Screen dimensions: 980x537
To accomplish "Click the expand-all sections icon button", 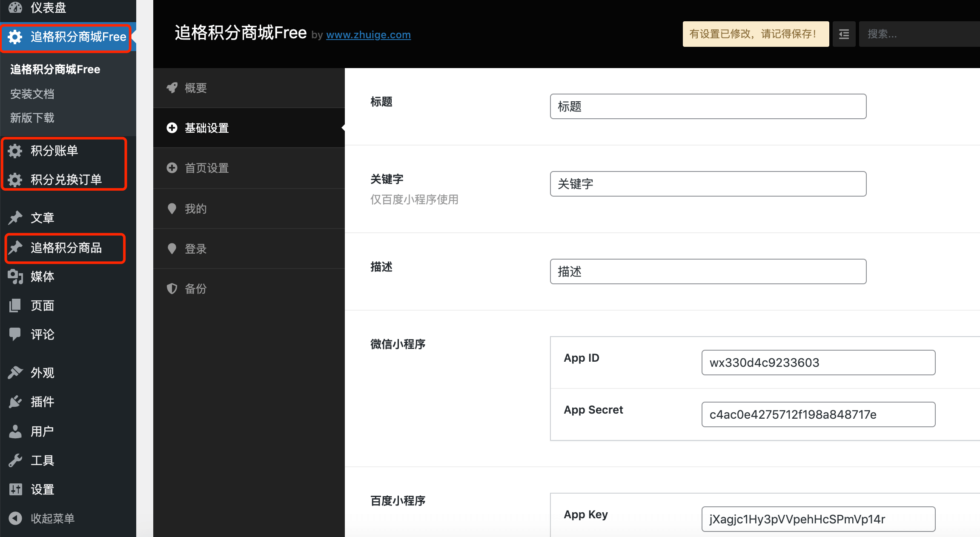I will click(x=844, y=34).
